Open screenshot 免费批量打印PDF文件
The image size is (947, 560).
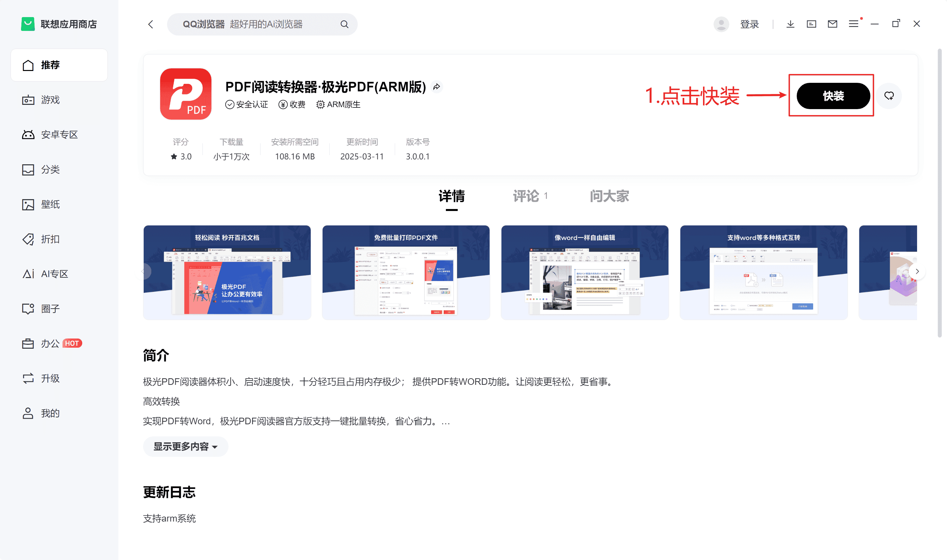pos(406,272)
